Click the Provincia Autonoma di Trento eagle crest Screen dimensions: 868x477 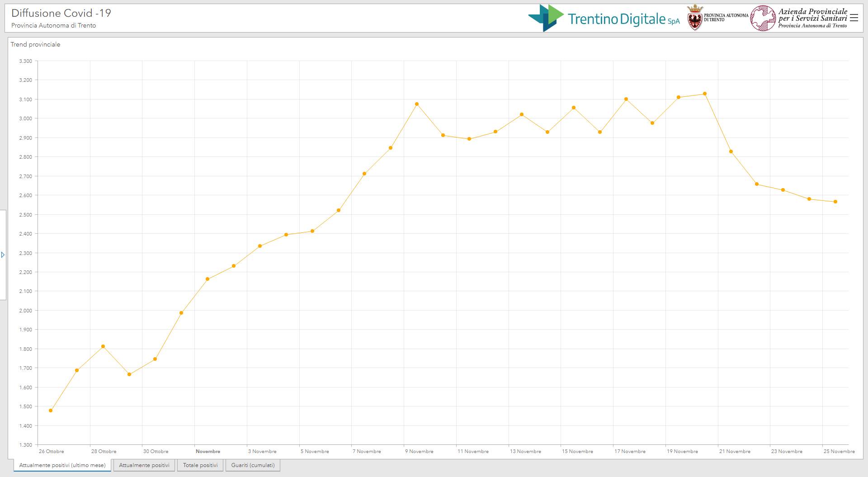coord(694,18)
